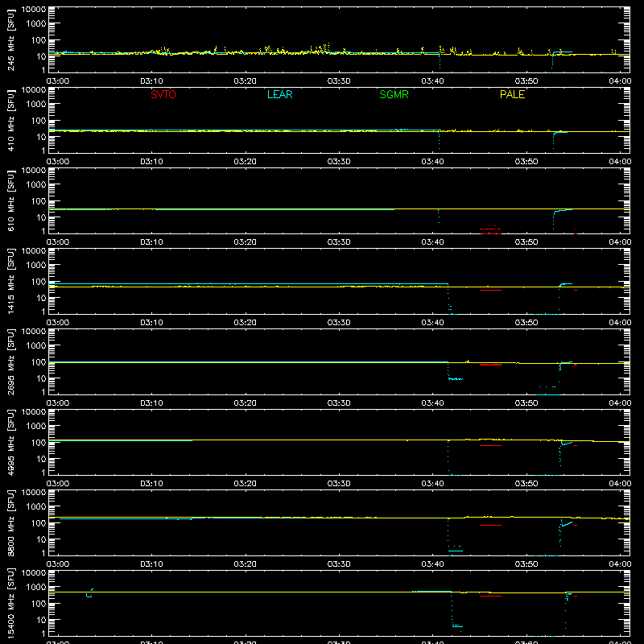
Task: Click the green SGMR legend label
Action: 394,94
